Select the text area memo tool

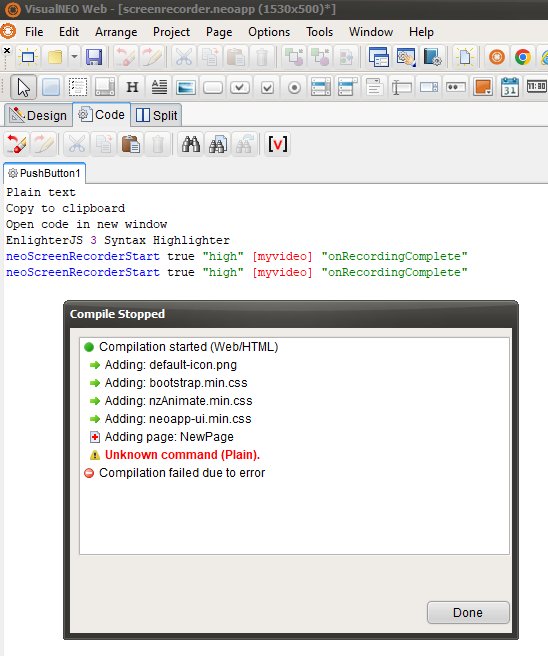tap(374, 87)
